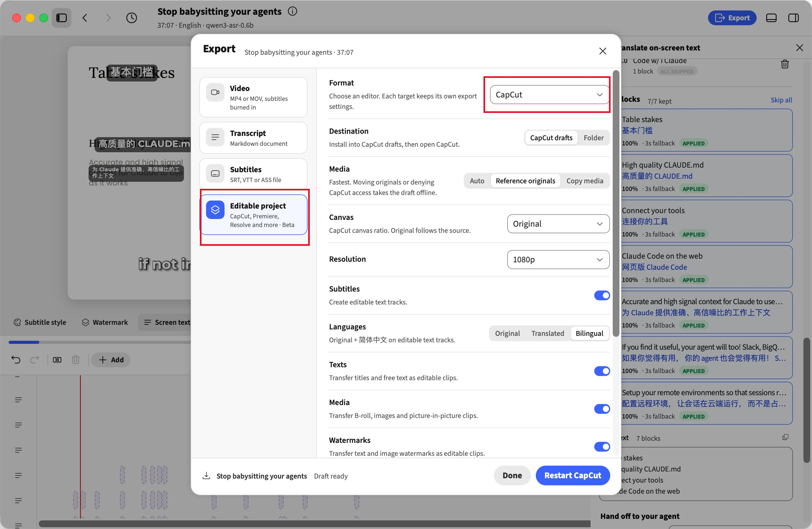This screenshot has height=529, width=812.
Task: Click the split clip icon
Action: coord(57,360)
